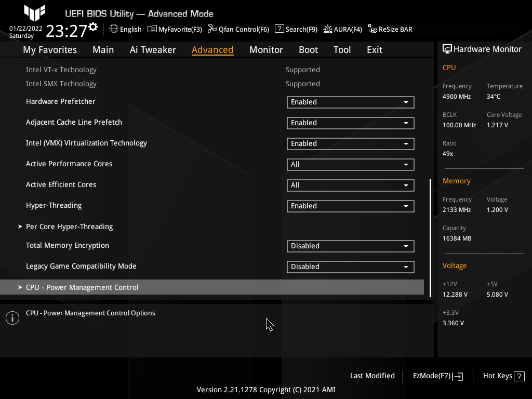Click Memory Capacity 16384 MB value

[x=457, y=238]
